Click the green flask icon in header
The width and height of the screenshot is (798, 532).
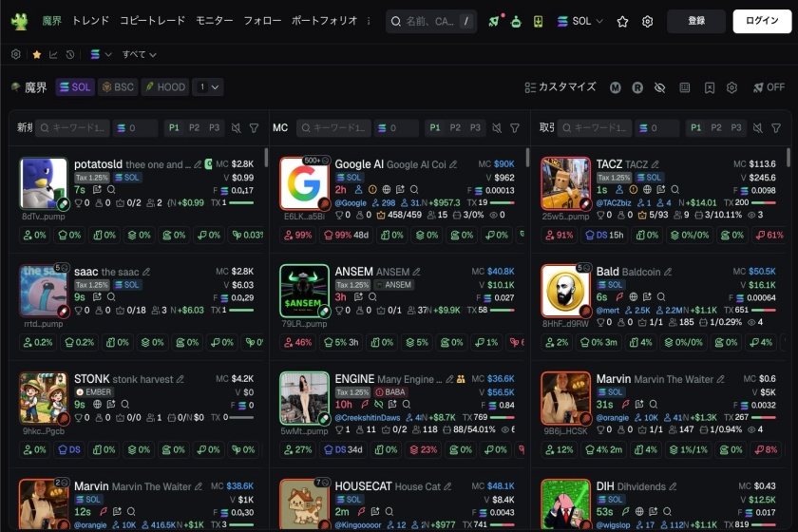516,22
